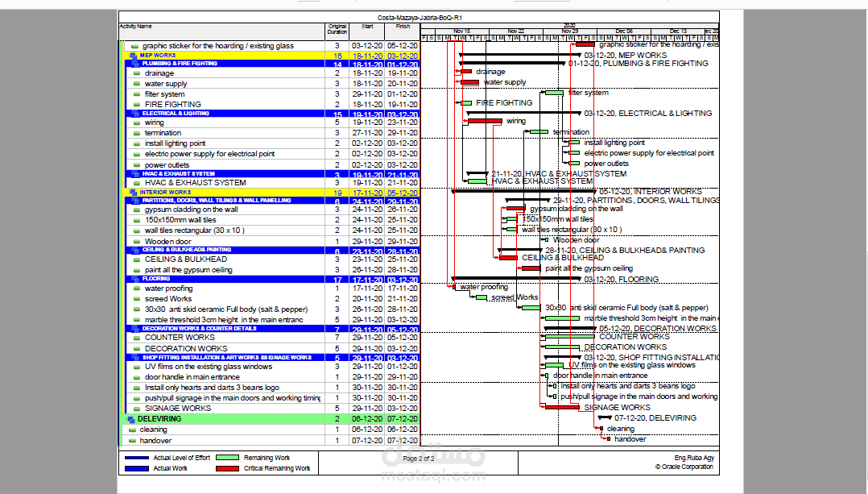This screenshot has height=494, width=868.
Task: Click the Dec 06 week label on timescale
Action: click(x=624, y=31)
